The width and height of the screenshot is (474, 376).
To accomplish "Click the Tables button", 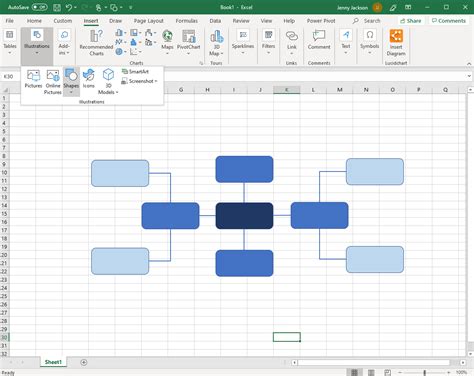I will pos(10,43).
